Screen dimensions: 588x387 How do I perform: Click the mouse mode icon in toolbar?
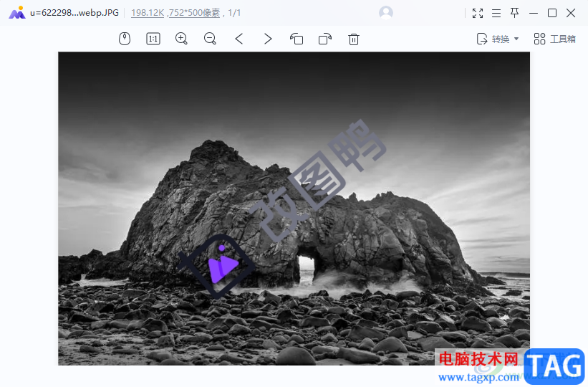click(125, 39)
